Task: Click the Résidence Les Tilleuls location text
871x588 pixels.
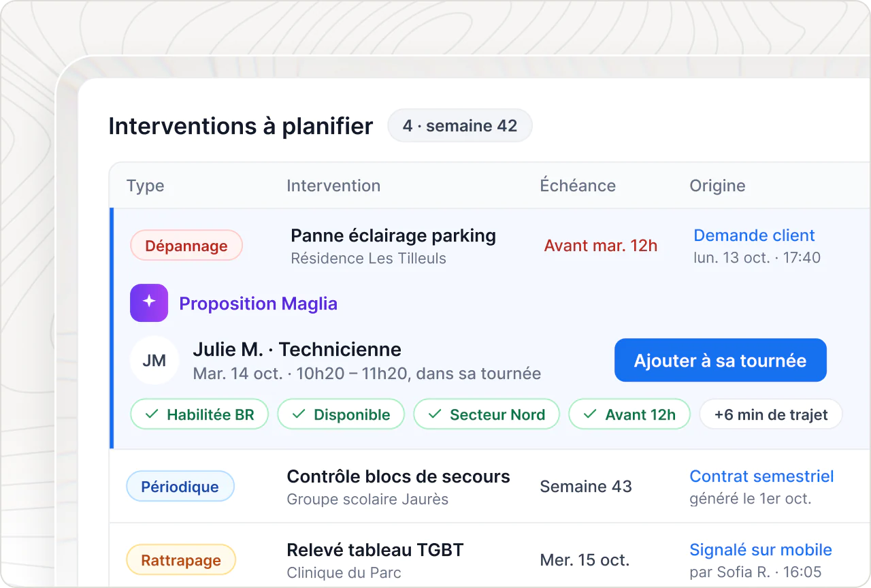Action: click(368, 259)
